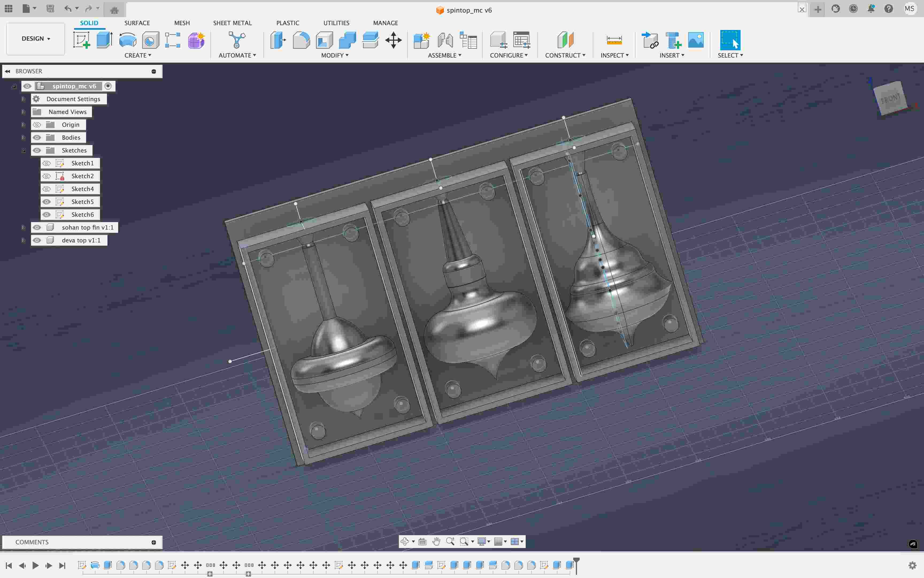Viewport: 924px width, 578px height.
Task: Expand the Bodies folder
Action: pyautogui.click(x=23, y=138)
